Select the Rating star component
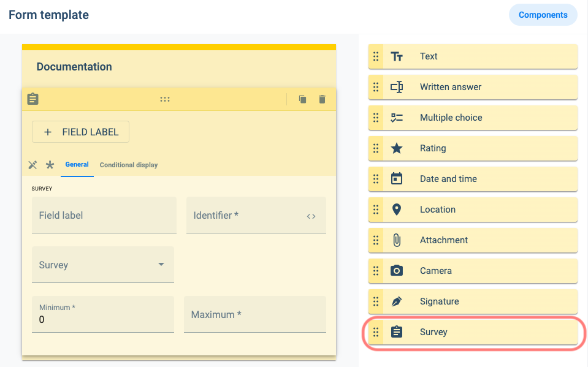588x367 pixels. pos(473,148)
